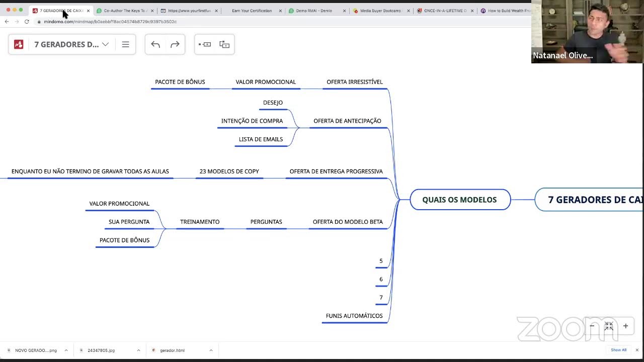Select the QUAIS OS MODELOS node
Viewport: 644px width, 362px height.
pos(460,200)
